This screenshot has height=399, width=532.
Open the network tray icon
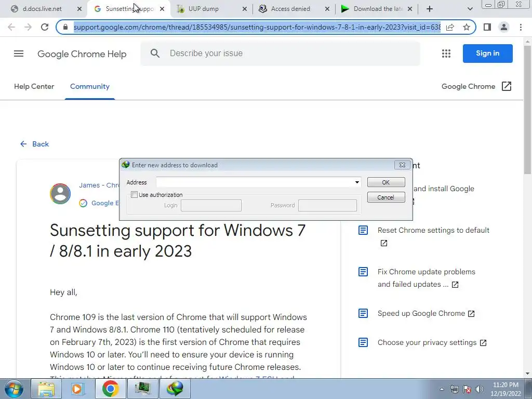[x=454, y=389]
